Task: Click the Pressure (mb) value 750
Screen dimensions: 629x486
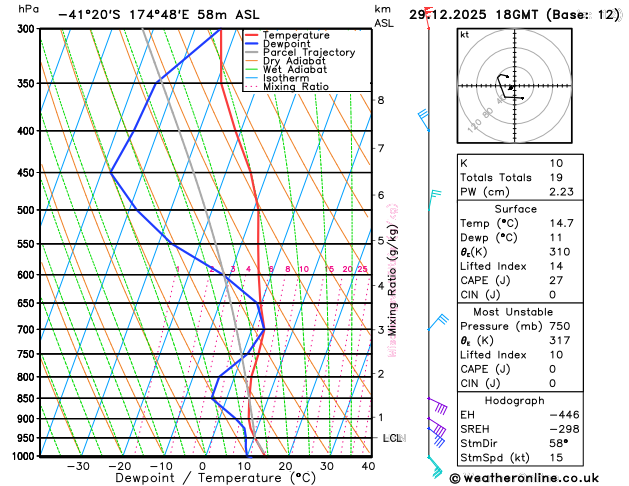Action: pos(560,326)
